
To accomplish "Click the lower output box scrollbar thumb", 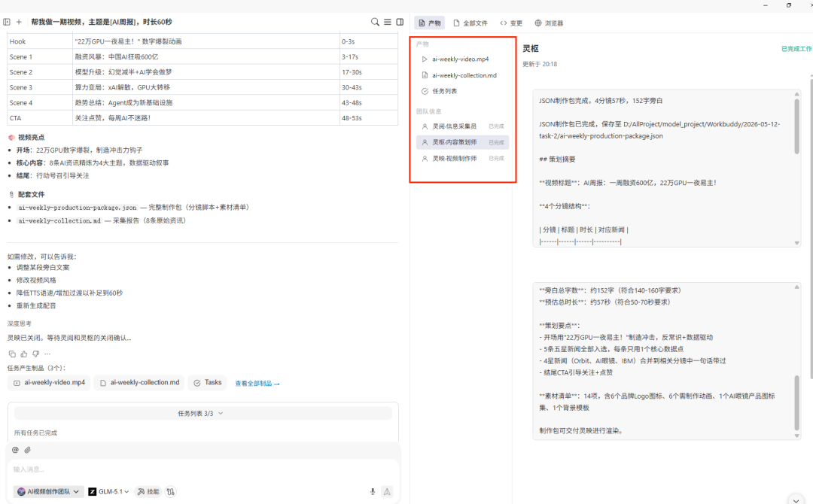I will click(797, 403).
